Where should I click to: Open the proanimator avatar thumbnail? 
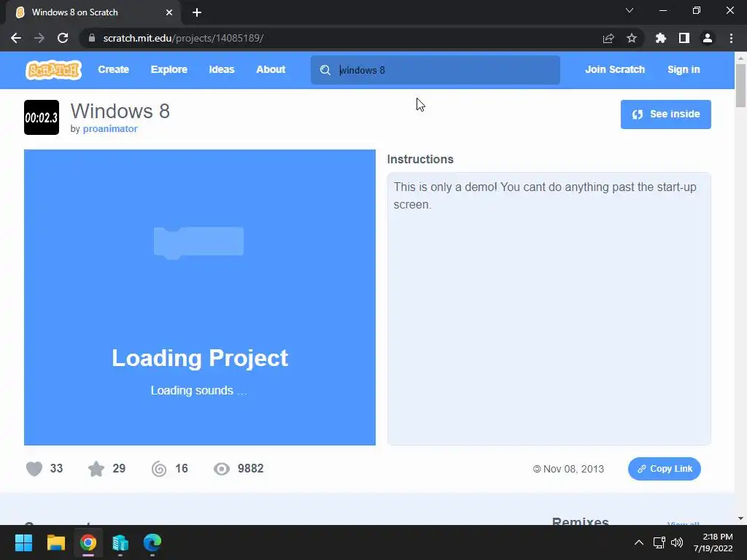point(42,117)
